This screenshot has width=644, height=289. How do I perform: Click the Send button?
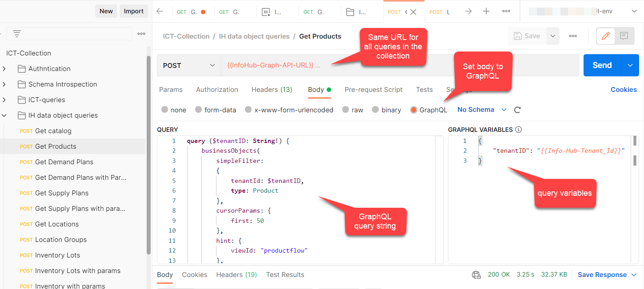[x=602, y=65]
